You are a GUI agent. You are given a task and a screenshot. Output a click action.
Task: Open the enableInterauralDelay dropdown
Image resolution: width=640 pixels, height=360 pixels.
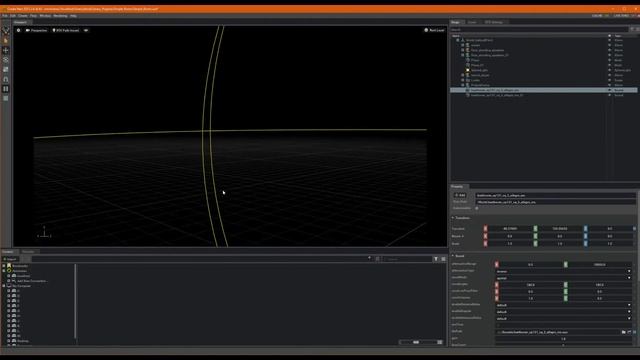[x=563, y=318]
